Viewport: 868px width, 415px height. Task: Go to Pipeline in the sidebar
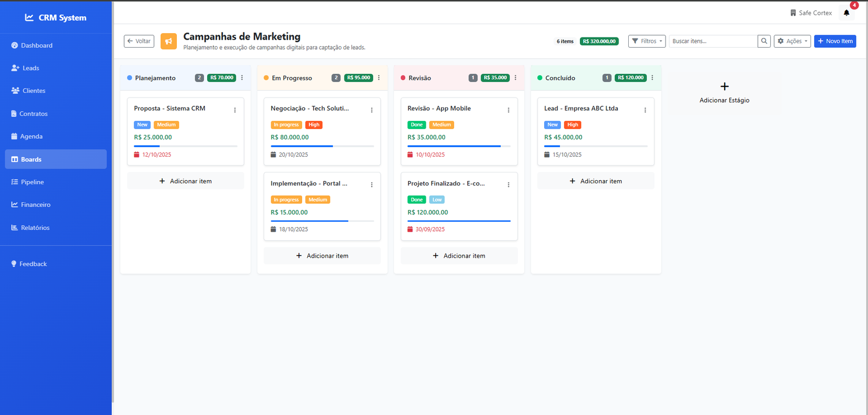pos(32,182)
